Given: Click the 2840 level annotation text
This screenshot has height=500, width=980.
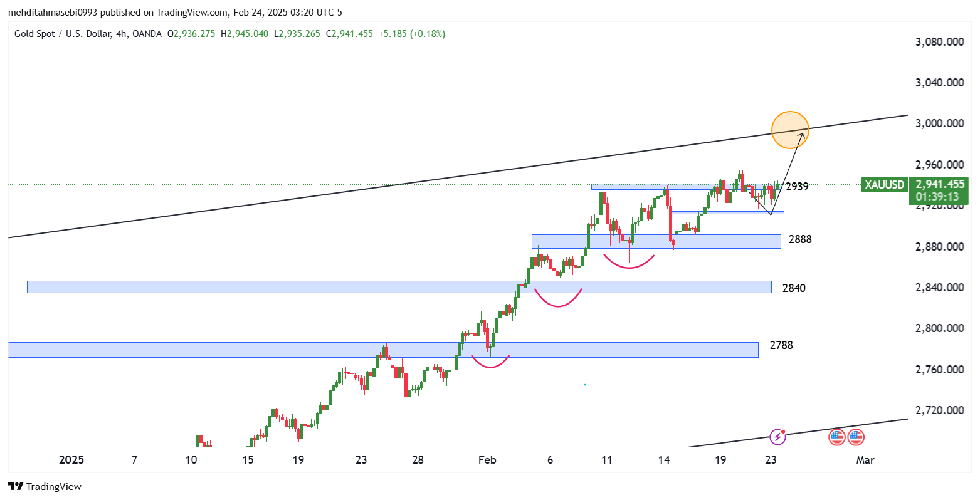Looking at the screenshot, I should [x=794, y=288].
